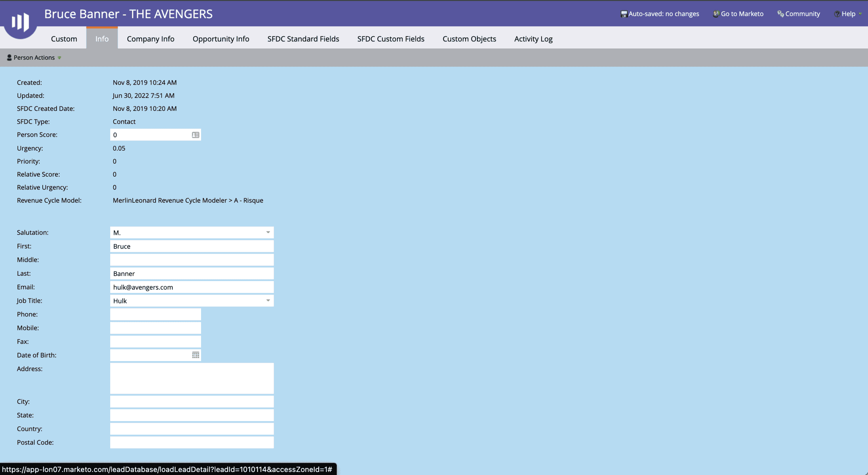
Task: Click the marketo.com URL in the status bar
Action: click(x=167, y=469)
